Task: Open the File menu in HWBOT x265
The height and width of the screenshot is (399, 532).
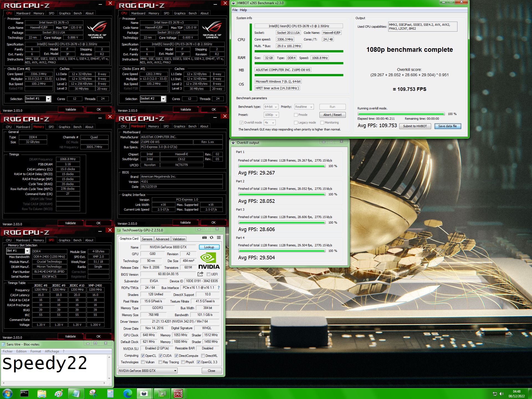Action: tap(235, 10)
